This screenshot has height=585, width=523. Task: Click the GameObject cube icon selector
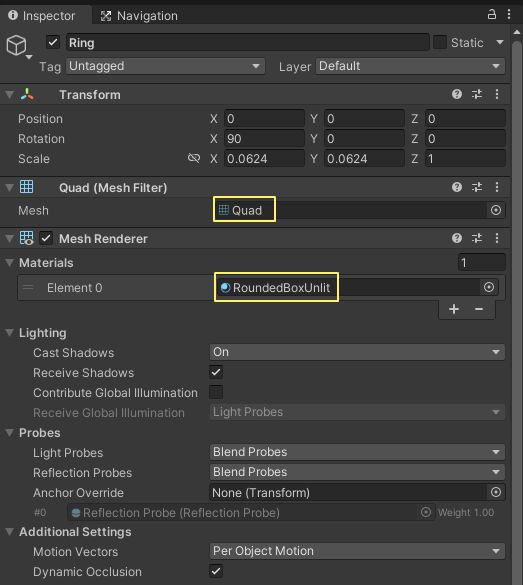[16, 46]
